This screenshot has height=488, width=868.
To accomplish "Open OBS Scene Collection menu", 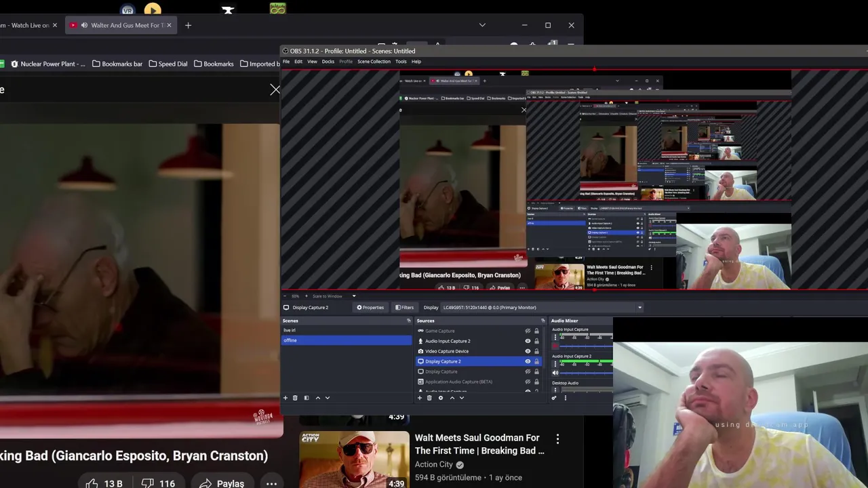I will pos(374,62).
